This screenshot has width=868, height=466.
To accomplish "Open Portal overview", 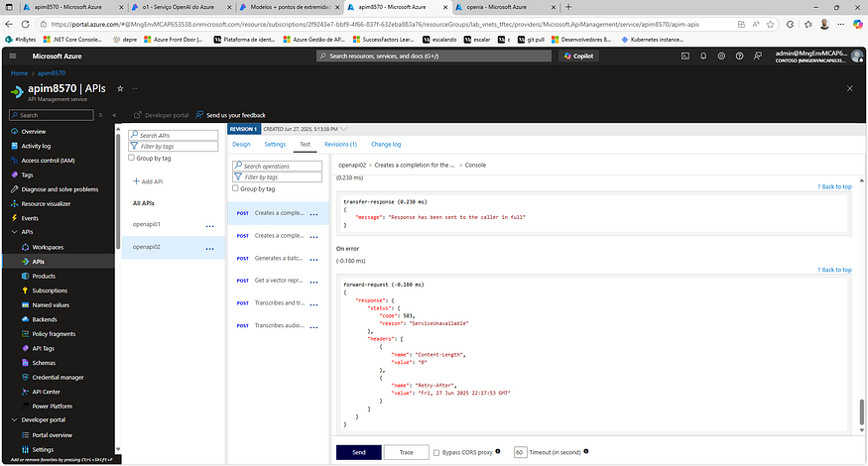I will pos(52,435).
